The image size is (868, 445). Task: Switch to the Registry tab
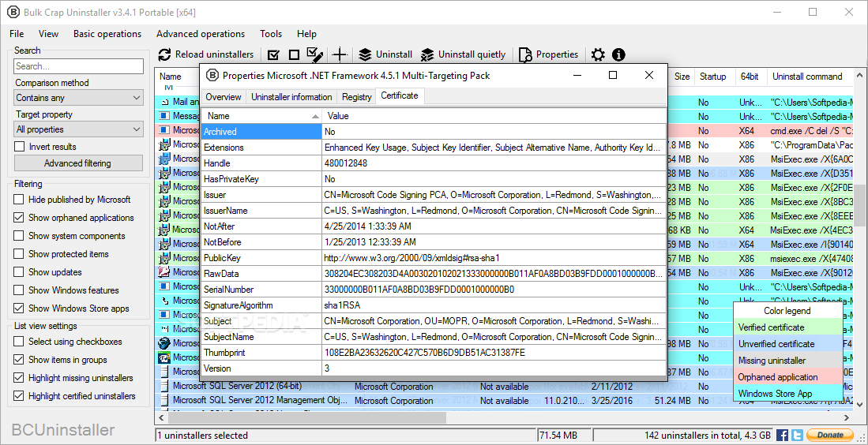click(x=356, y=97)
